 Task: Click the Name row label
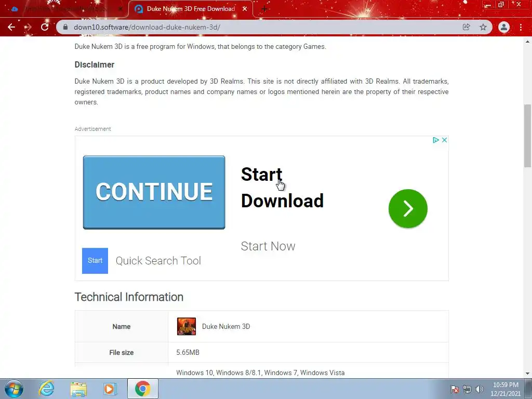click(122, 326)
